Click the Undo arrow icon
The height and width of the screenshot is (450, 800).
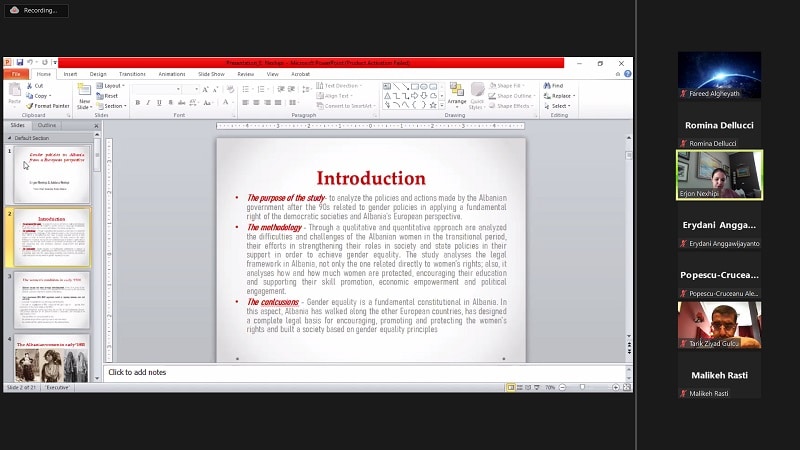[x=31, y=62]
